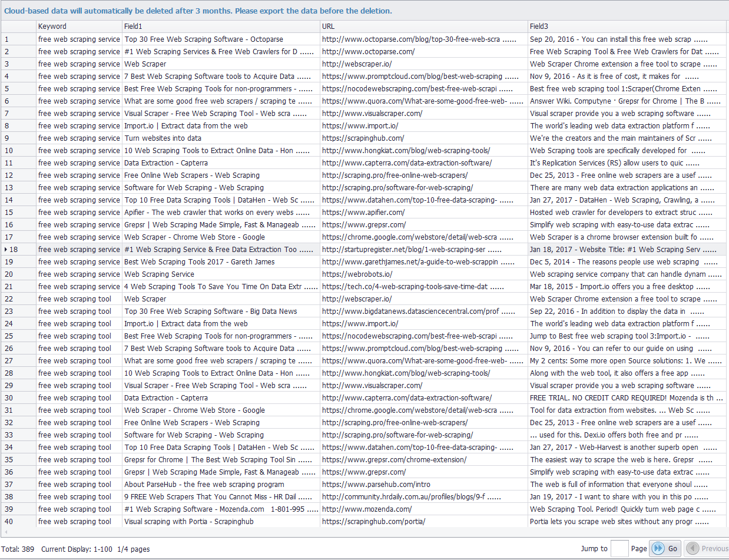Screen dimensions: 729x560
Task: Click the Previous page button
Action: pos(707,548)
